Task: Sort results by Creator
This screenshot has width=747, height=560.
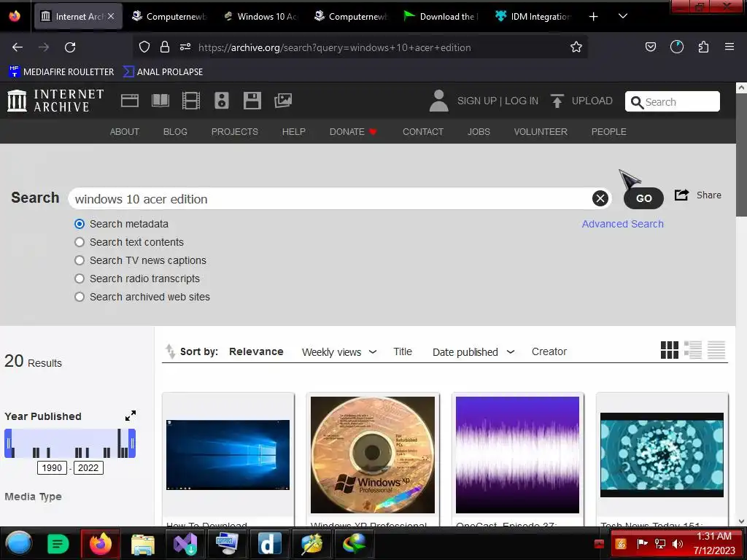Action: [549, 351]
